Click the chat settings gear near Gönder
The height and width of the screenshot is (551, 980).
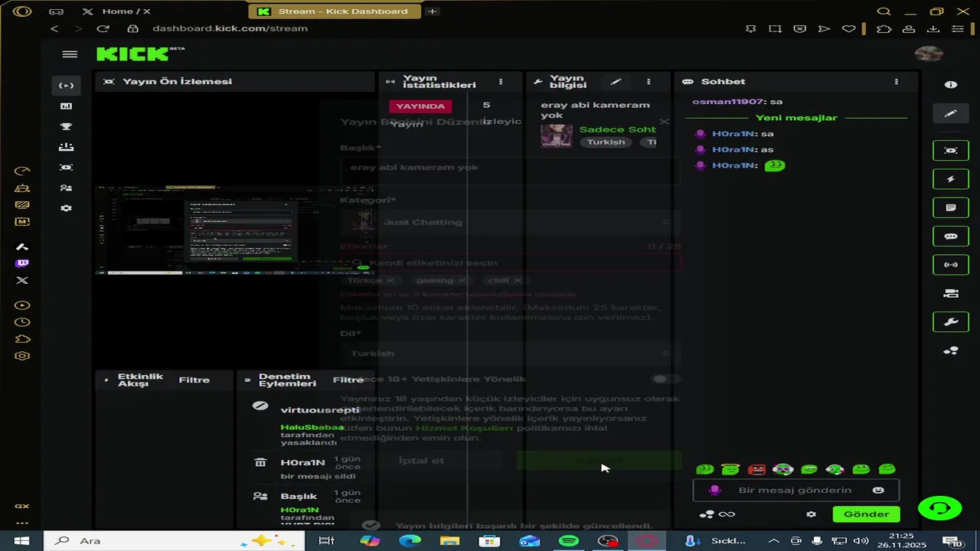[x=811, y=514]
